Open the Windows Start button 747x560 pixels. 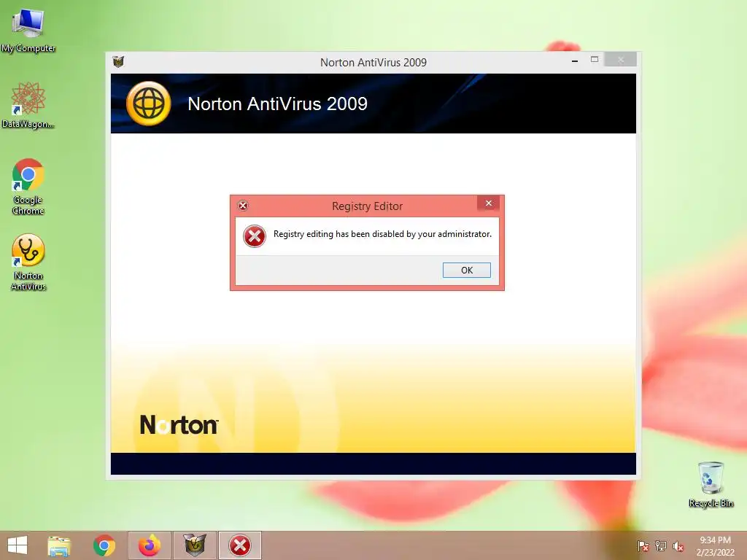coord(18,545)
